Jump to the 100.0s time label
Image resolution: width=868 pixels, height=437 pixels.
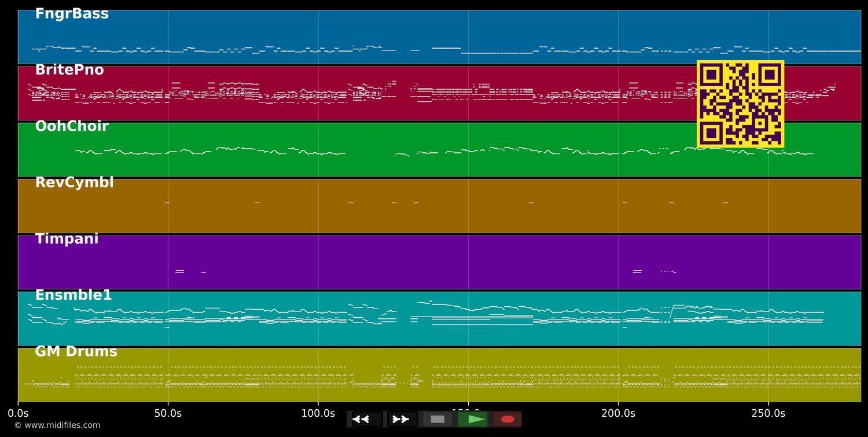click(x=318, y=413)
